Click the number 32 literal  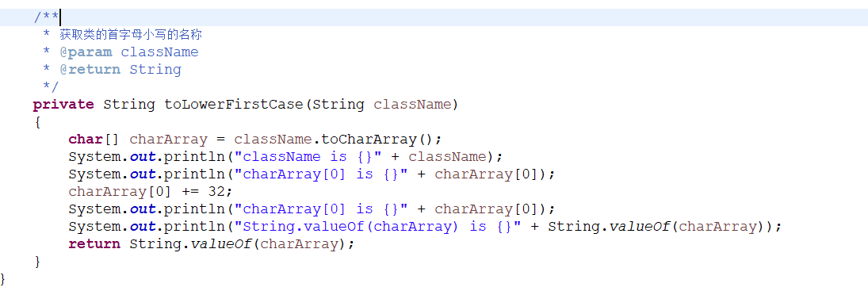pyautogui.click(x=216, y=191)
